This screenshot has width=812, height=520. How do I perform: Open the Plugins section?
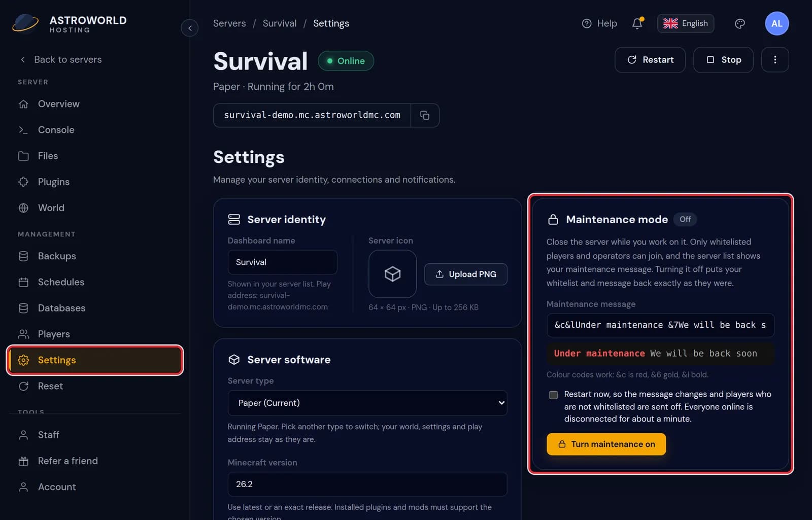tap(95, 182)
